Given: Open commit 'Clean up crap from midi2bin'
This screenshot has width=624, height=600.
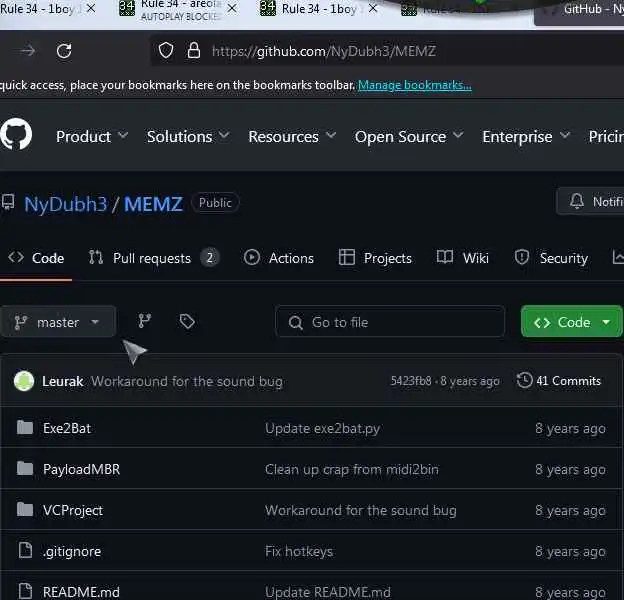Looking at the screenshot, I should coord(352,469).
